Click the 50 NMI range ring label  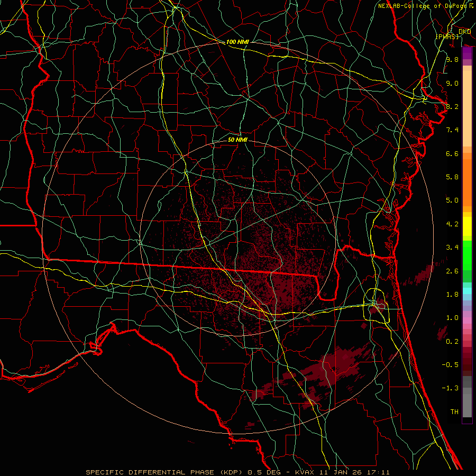click(x=237, y=140)
